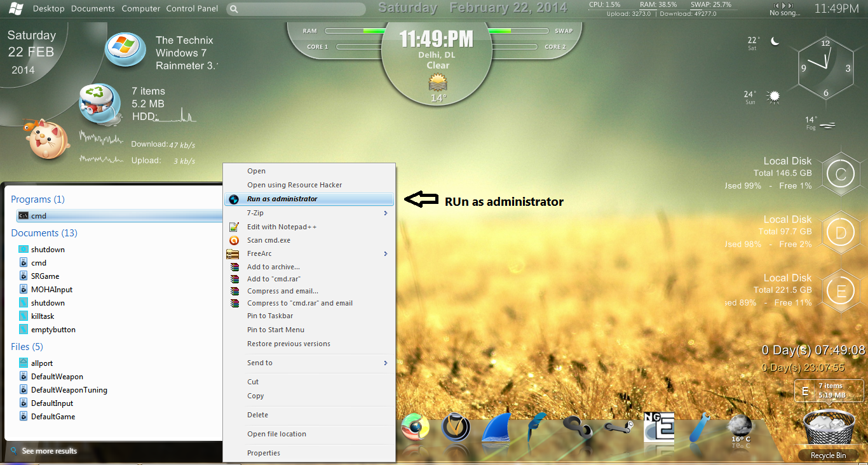Choose Pin to Taskbar
Image resolution: width=868 pixels, height=465 pixels.
coord(309,316)
